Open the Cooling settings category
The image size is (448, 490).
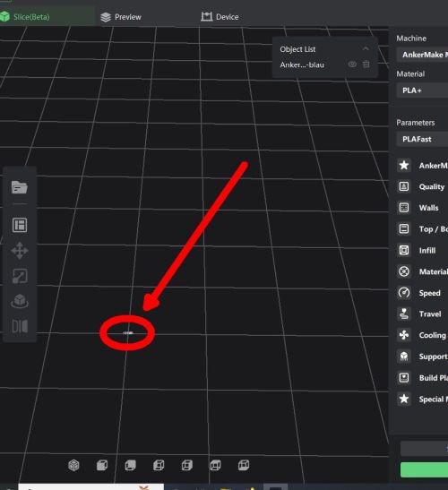(x=422, y=335)
